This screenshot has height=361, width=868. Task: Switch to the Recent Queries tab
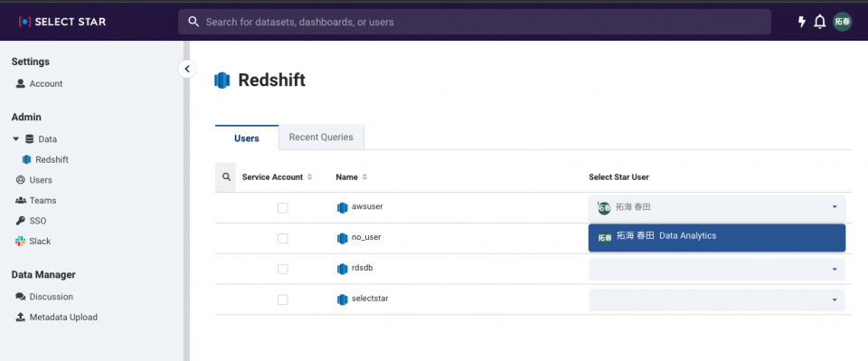click(321, 137)
